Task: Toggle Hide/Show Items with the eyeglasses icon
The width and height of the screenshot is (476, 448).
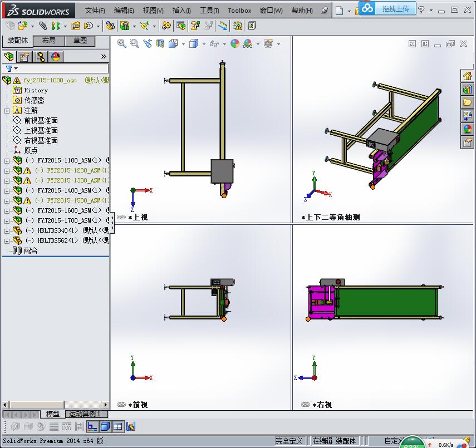Action: (213, 43)
